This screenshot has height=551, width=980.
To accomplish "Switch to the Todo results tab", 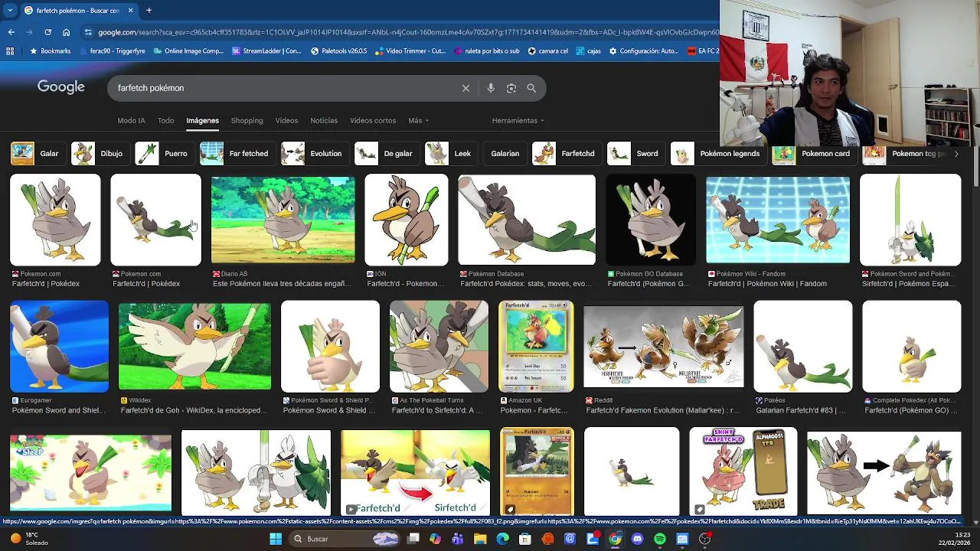I will (166, 120).
